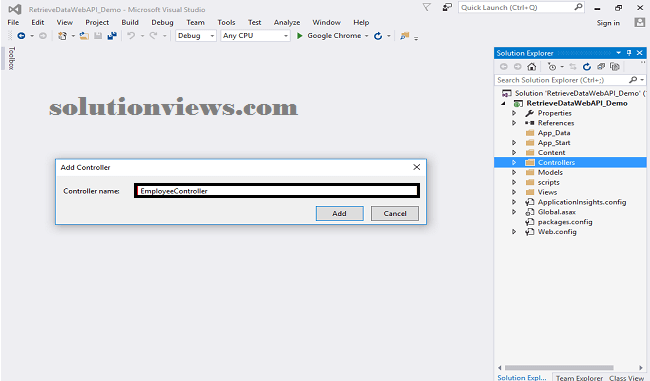This screenshot has height=381, width=650.
Task: Expand the Models folder
Action: (x=514, y=172)
